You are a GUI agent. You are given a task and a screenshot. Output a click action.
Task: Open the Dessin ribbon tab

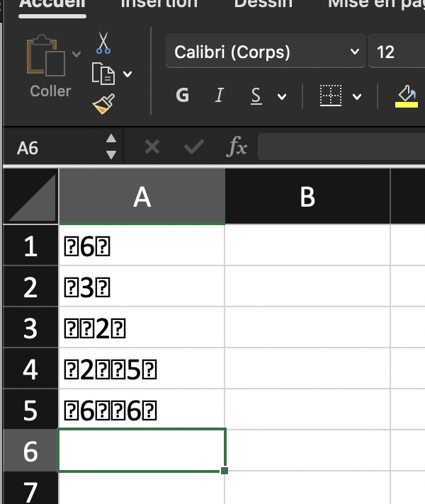(263, 4)
